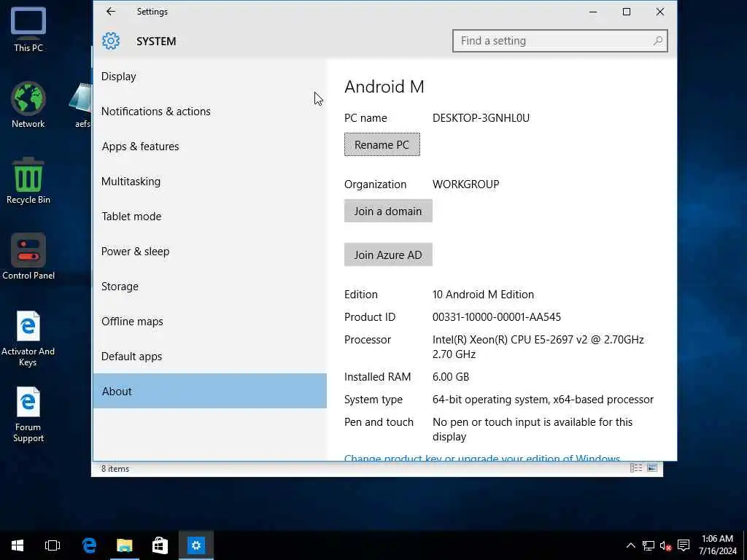The height and width of the screenshot is (560, 747).
Task: Click the 10 Android M Edition text
Action: 483,295
